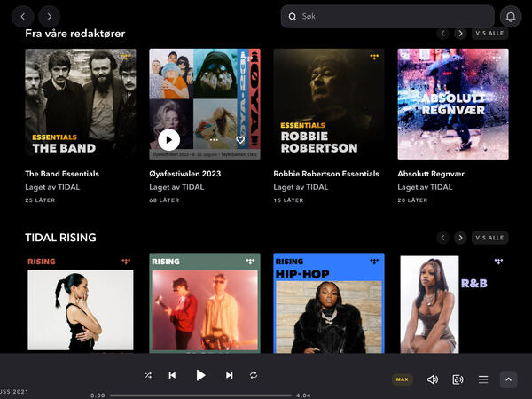Open the sound output device selector
The width and height of the screenshot is (532, 399).
point(458,379)
